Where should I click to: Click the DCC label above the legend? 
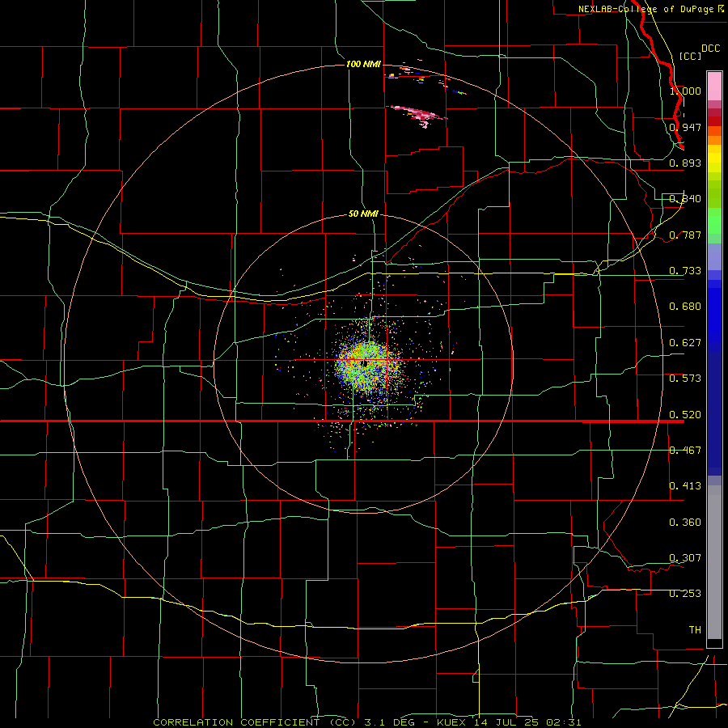711,49
